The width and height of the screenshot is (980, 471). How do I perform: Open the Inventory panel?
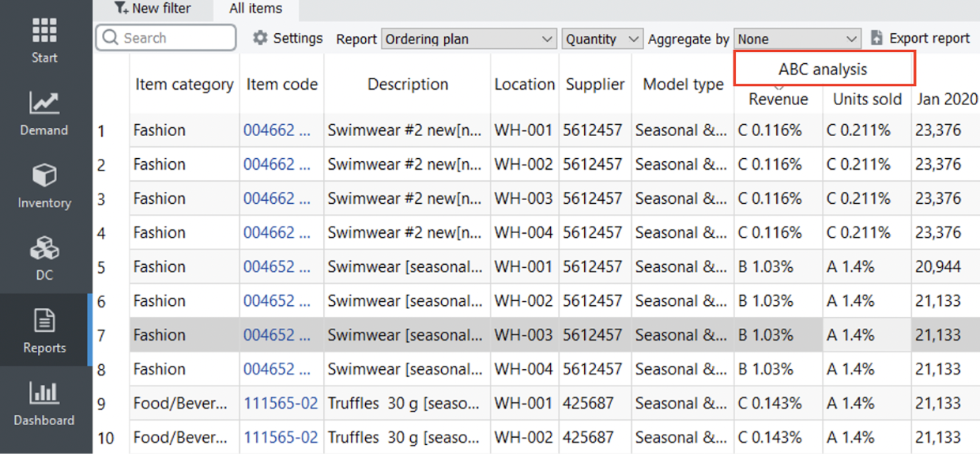point(44,186)
